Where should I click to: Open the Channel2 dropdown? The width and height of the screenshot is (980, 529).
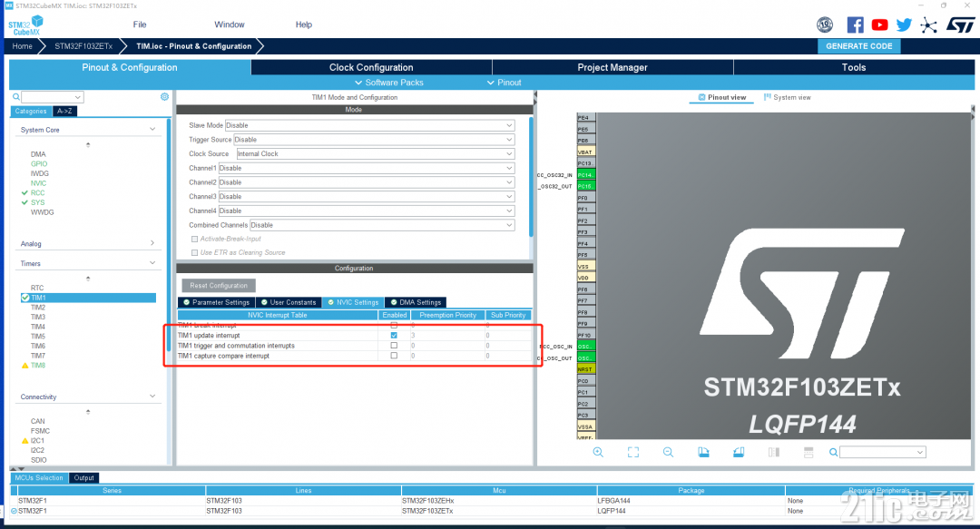367,182
